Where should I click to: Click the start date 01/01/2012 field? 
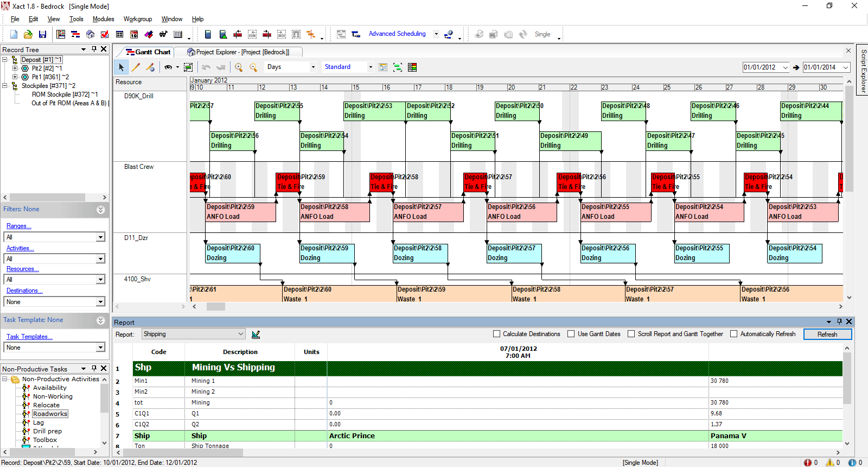coord(761,67)
